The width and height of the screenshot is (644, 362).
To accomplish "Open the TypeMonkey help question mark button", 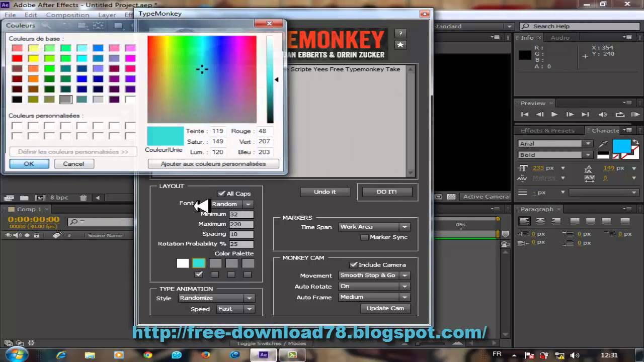I will point(400,34).
